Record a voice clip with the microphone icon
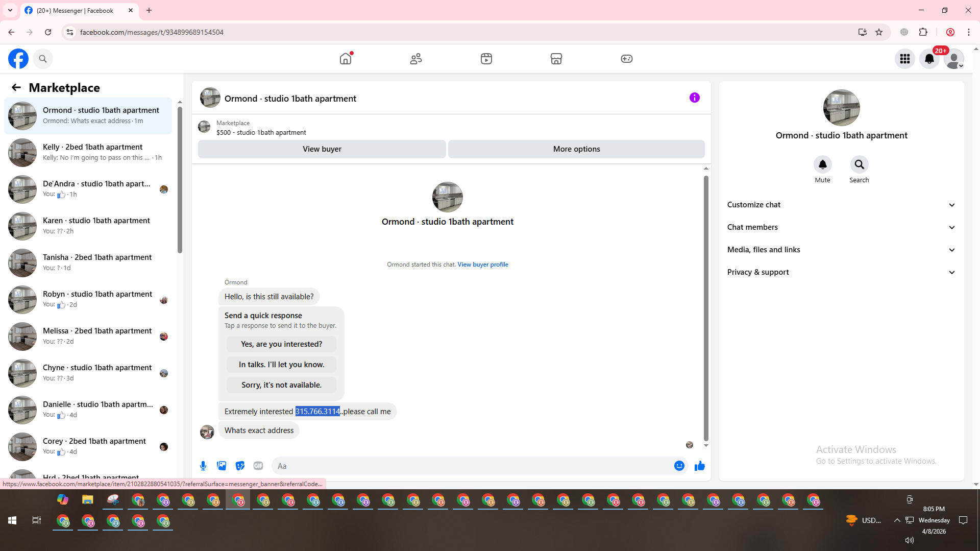Image resolution: width=980 pixels, height=551 pixels. click(203, 466)
